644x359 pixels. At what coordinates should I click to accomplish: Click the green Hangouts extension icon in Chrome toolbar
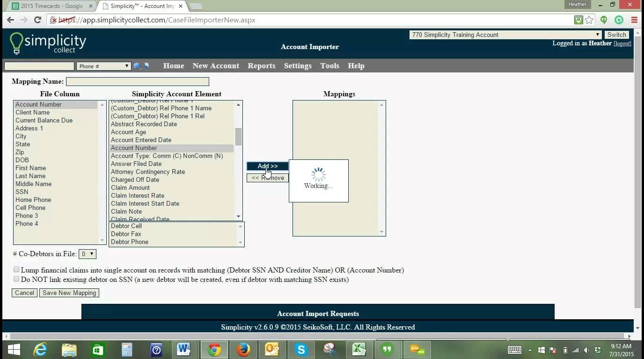coord(604,20)
